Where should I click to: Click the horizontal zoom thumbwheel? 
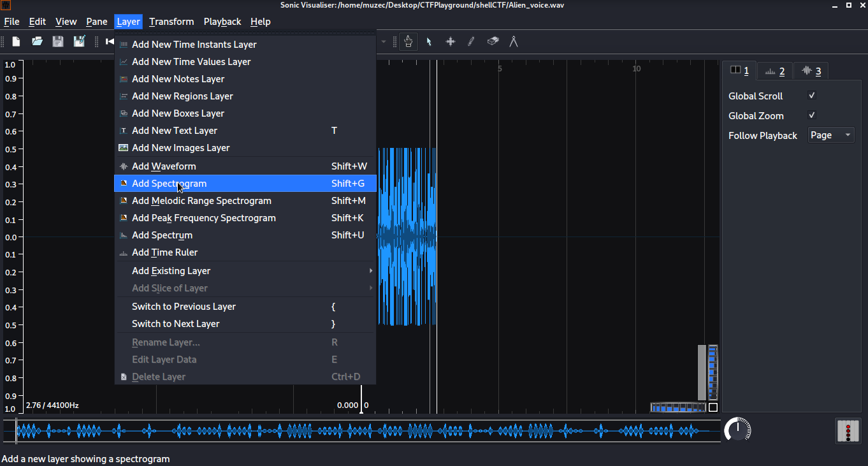pos(678,407)
